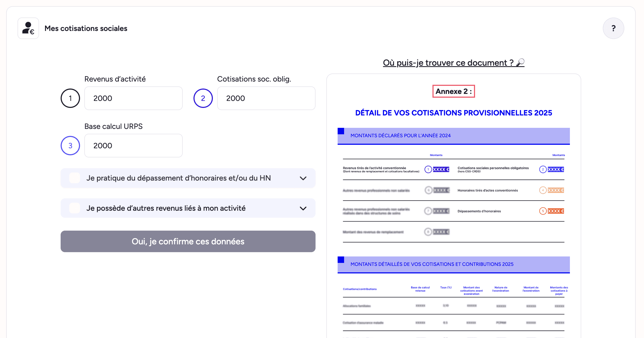The width and height of the screenshot is (644, 338).
Task: Click the Base calcul URPS input field
Action: tap(133, 146)
